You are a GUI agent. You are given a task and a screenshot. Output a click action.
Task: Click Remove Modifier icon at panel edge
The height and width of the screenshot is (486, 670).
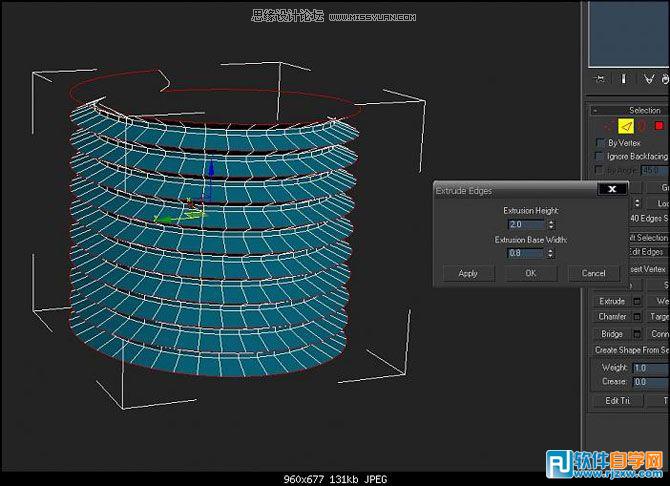click(x=666, y=79)
